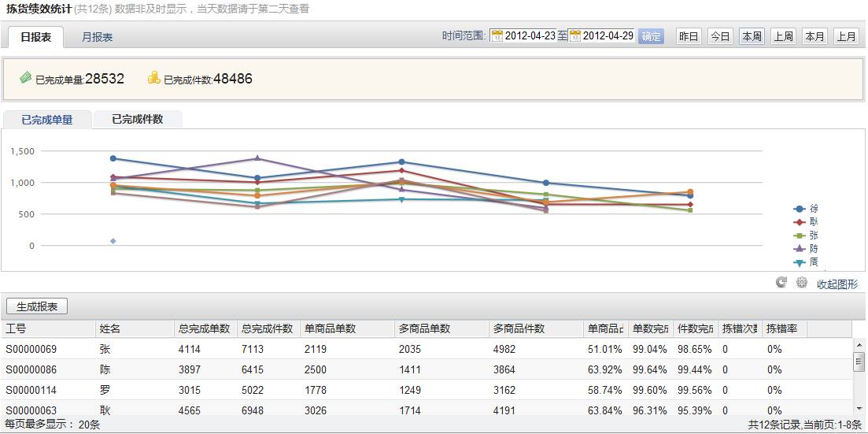Open the start date calendar icon
Viewport: 868px width, 434px height.
tap(496, 36)
